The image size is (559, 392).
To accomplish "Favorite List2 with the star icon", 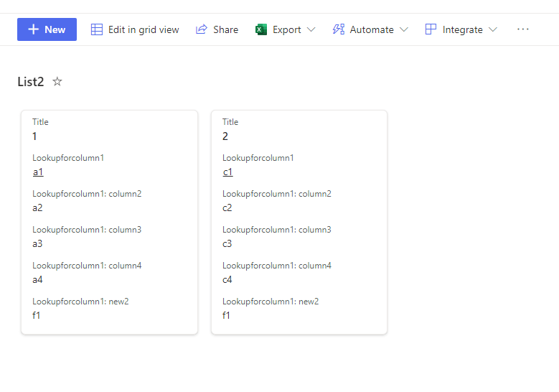I will 57,81.
